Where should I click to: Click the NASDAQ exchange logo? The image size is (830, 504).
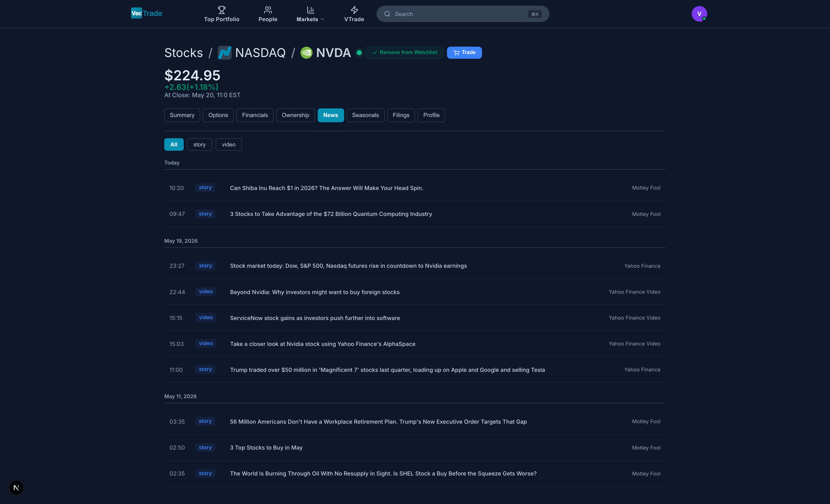click(x=225, y=53)
